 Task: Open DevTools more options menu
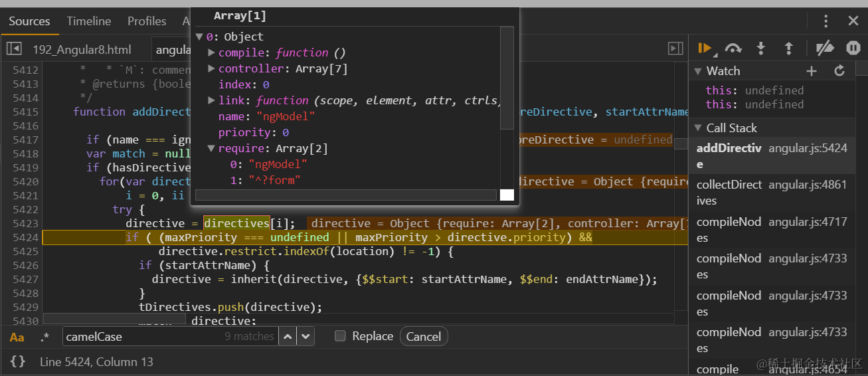tap(825, 21)
